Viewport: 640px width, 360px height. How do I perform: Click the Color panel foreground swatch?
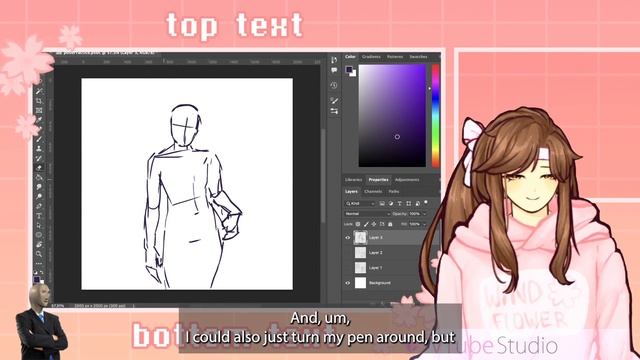click(x=349, y=69)
